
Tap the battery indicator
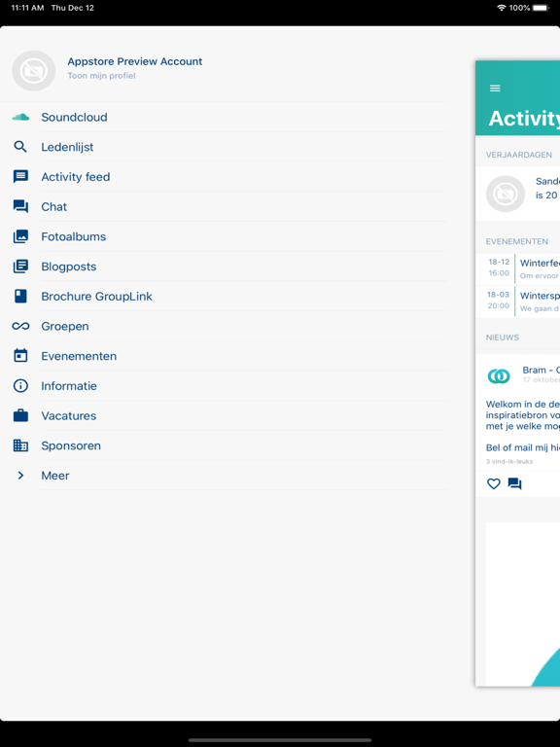pyautogui.click(x=541, y=8)
